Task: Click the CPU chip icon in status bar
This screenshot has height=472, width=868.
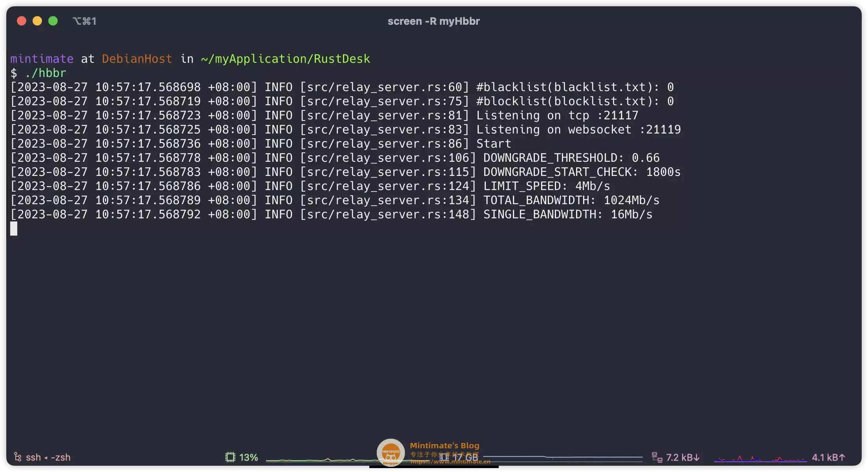Action: click(x=230, y=457)
